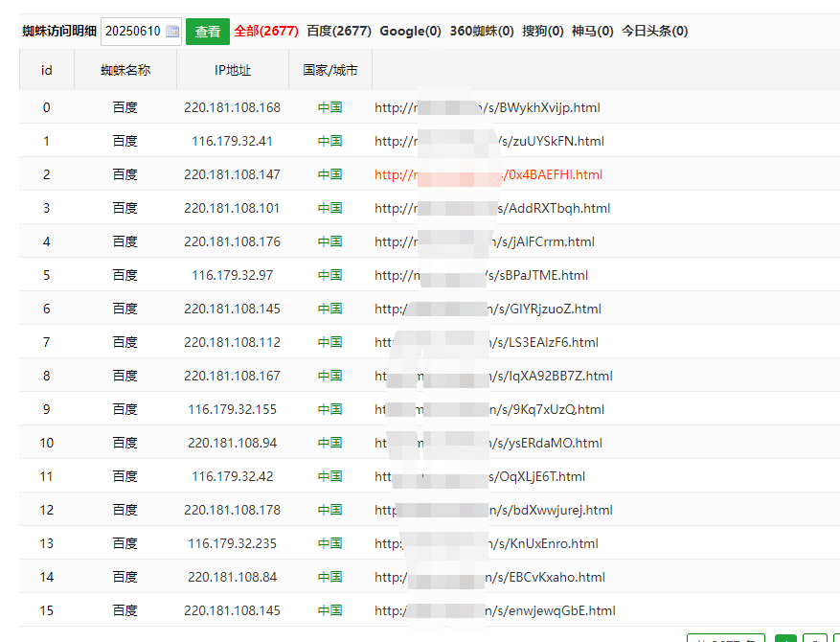Open the URL ending AddRXTbqh.html

click(x=492, y=209)
